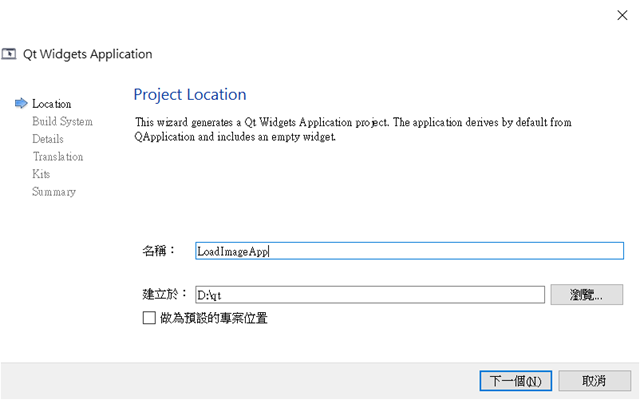Click the Qt Widgets Application window icon
640x400 pixels.
coord(9,54)
